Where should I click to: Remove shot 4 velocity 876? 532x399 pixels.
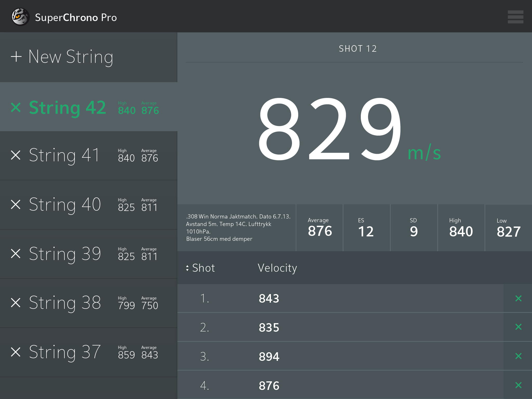tap(518, 385)
